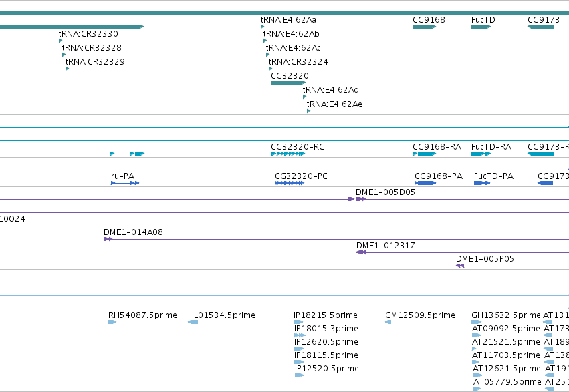
Task: Click the AT05779.5prime EST glyph
Action: pyautogui.click(x=477, y=389)
